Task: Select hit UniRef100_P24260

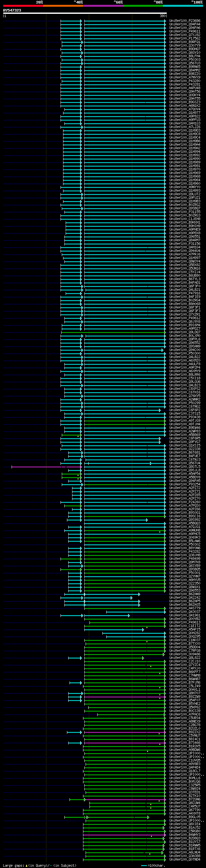Action: [185, 502]
